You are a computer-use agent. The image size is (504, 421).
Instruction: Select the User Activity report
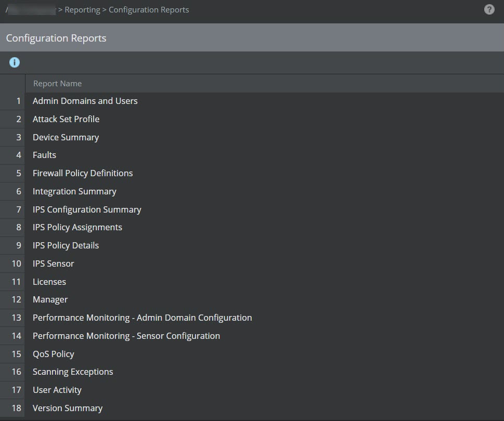[x=57, y=390]
